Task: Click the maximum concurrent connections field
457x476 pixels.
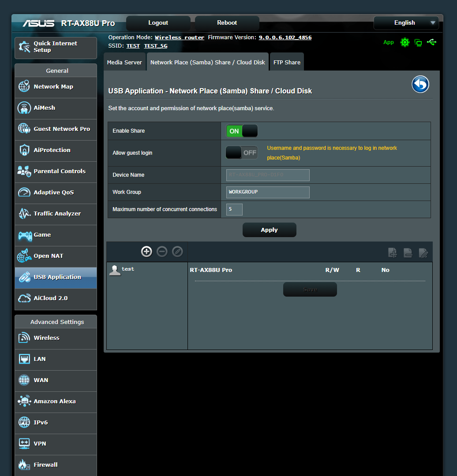Action: [234, 209]
